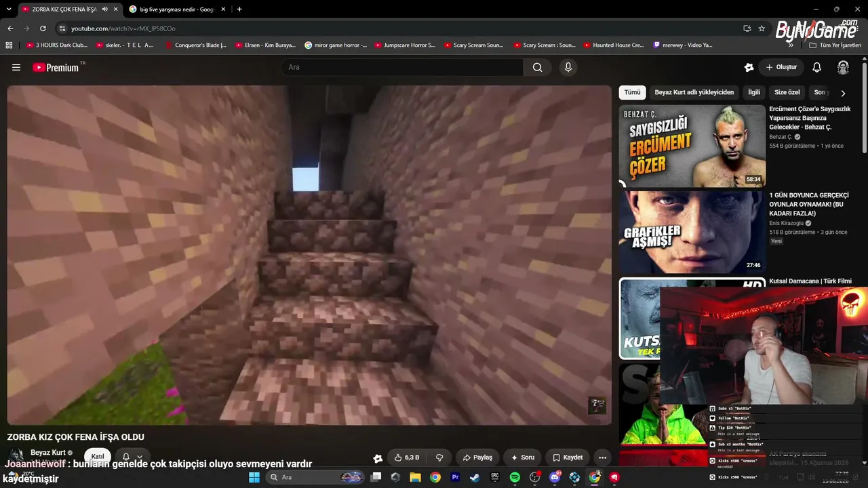
Task: Select the Beyaz Kurt adlı yükleyiciden chip
Action: [694, 92]
